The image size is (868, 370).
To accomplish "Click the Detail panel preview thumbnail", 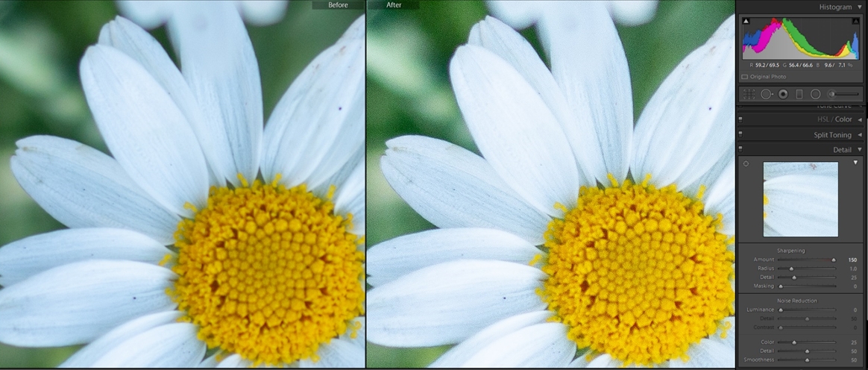I will [x=800, y=199].
